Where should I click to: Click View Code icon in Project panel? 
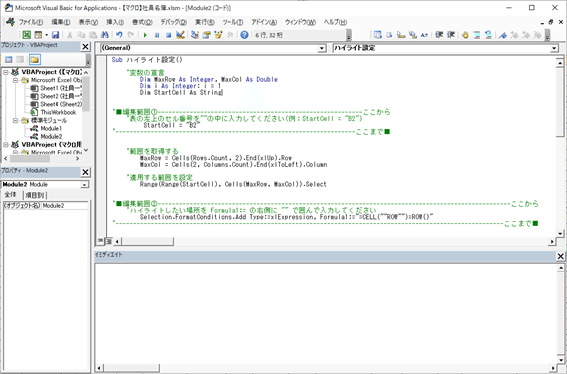[x=9, y=59]
